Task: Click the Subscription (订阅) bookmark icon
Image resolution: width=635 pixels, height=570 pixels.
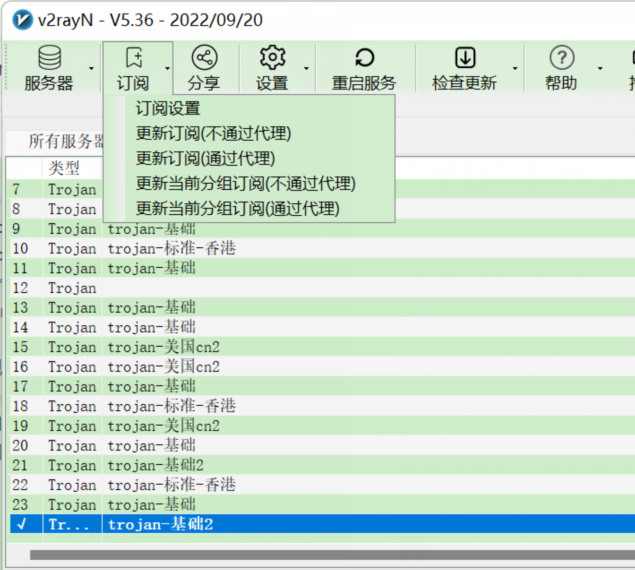Action: click(x=132, y=58)
